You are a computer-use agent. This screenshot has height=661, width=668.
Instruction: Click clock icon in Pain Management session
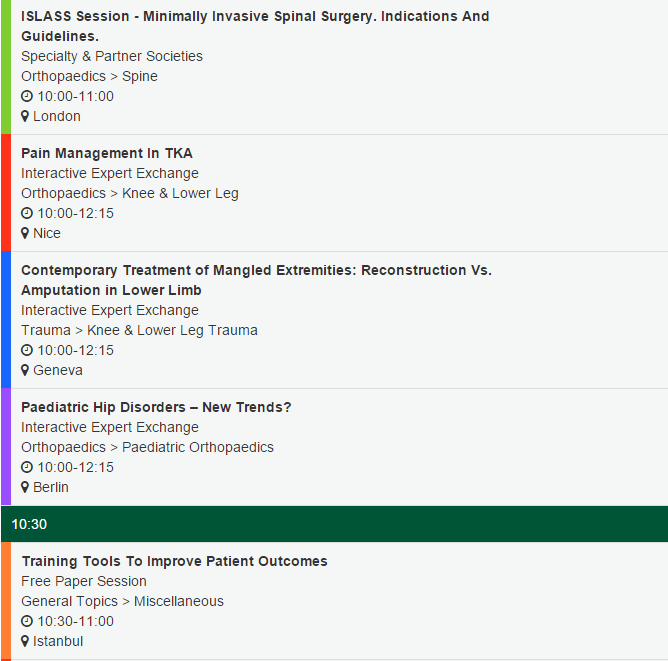coord(27,213)
